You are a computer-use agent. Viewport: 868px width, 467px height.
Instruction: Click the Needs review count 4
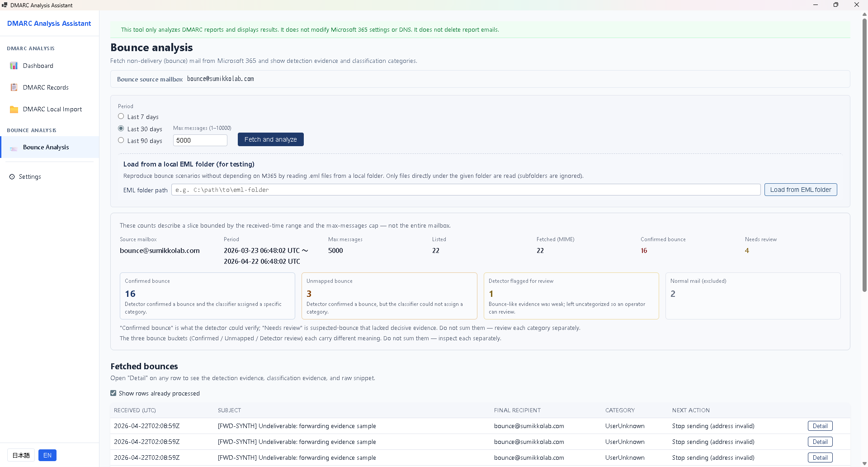coord(747,251)
